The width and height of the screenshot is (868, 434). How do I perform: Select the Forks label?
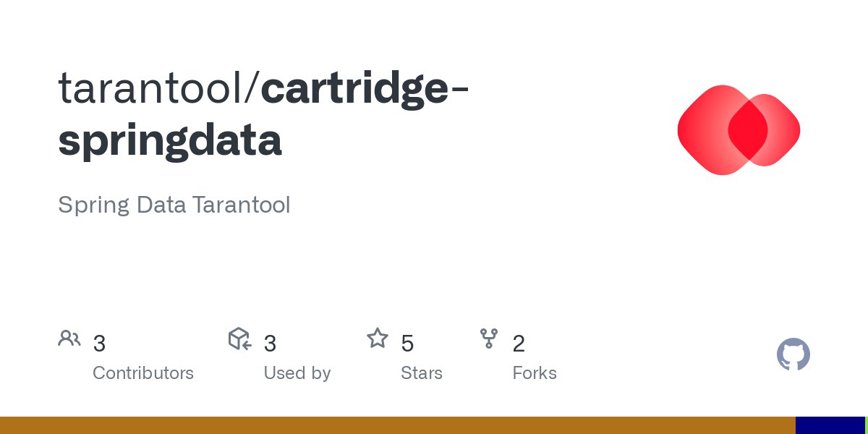click(x=535, y=373)
